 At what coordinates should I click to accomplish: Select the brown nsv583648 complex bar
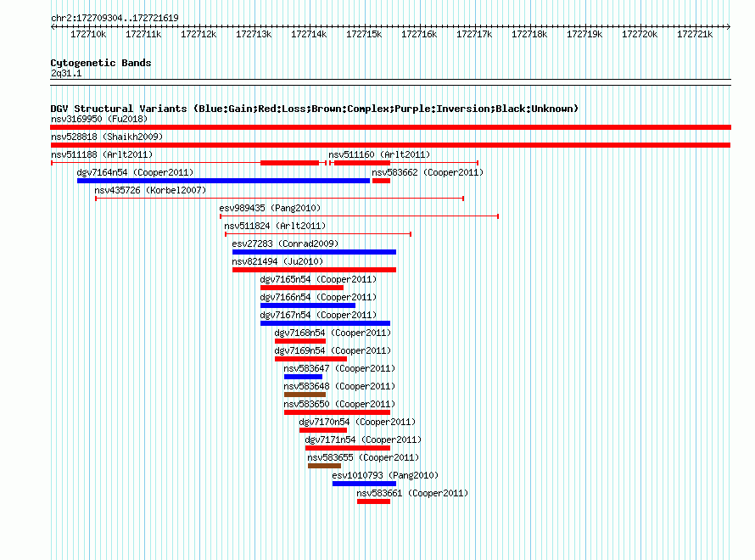coord(305,395)
